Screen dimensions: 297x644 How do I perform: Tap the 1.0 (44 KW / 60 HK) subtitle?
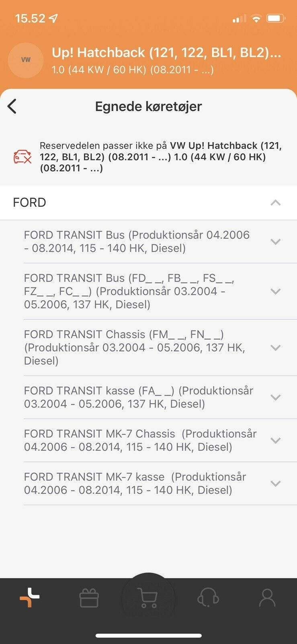(133, 70)
